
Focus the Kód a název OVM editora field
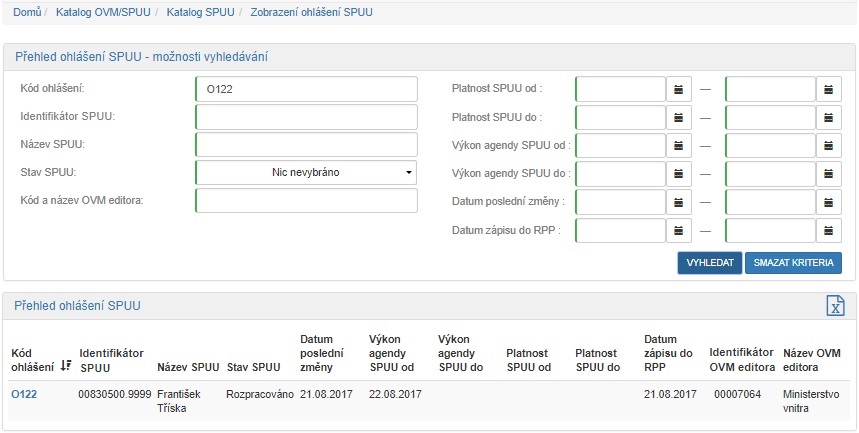click(306, 201)
